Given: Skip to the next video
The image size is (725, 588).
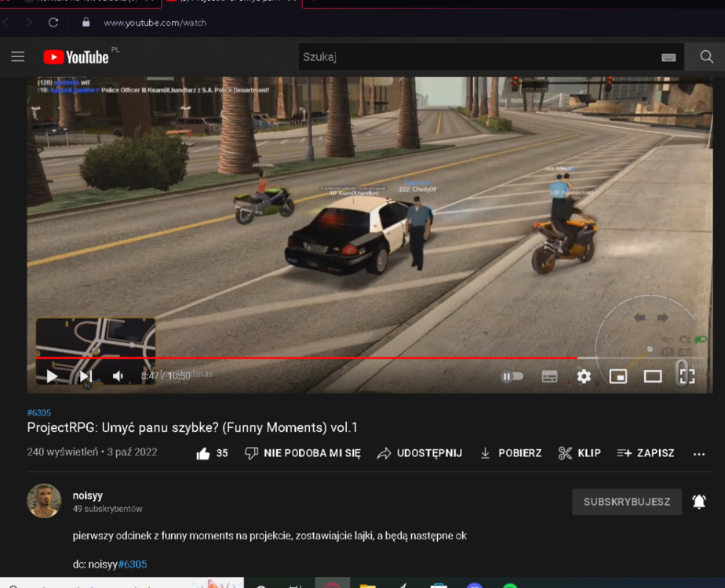Looking at the screenshot, I should [86, 376].
